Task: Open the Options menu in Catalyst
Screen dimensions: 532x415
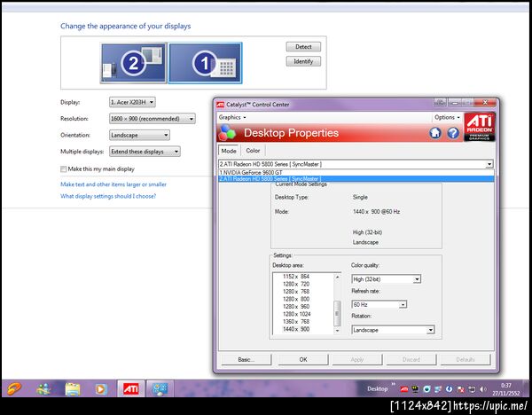Action: 447,117
